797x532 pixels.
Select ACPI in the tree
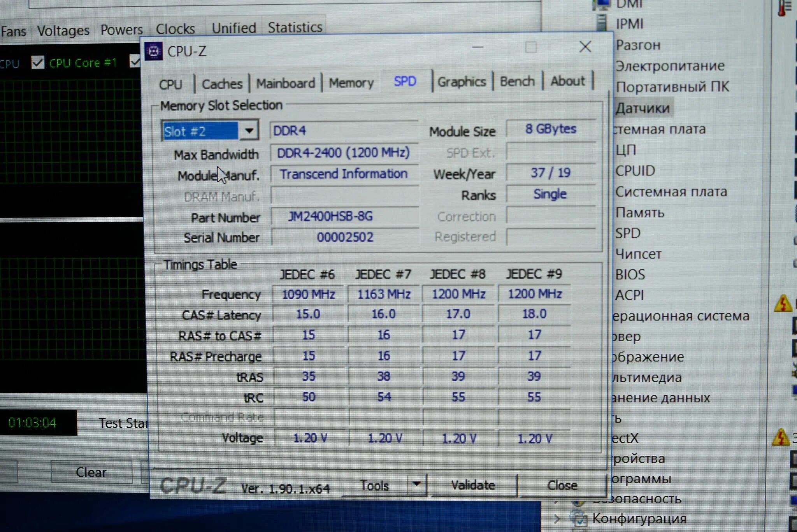[629, 295]
